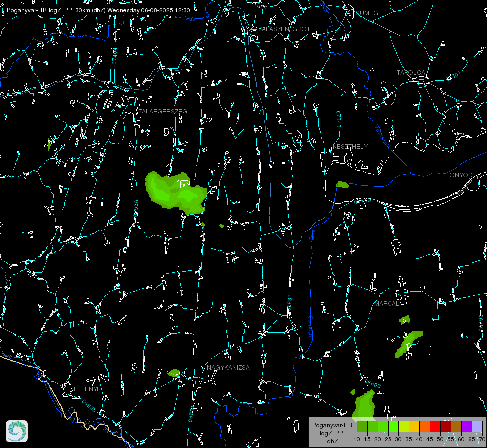Viewport: 487px width, 448px height.
Task: Click the Somogy county border label
Action: click(310, 327)
